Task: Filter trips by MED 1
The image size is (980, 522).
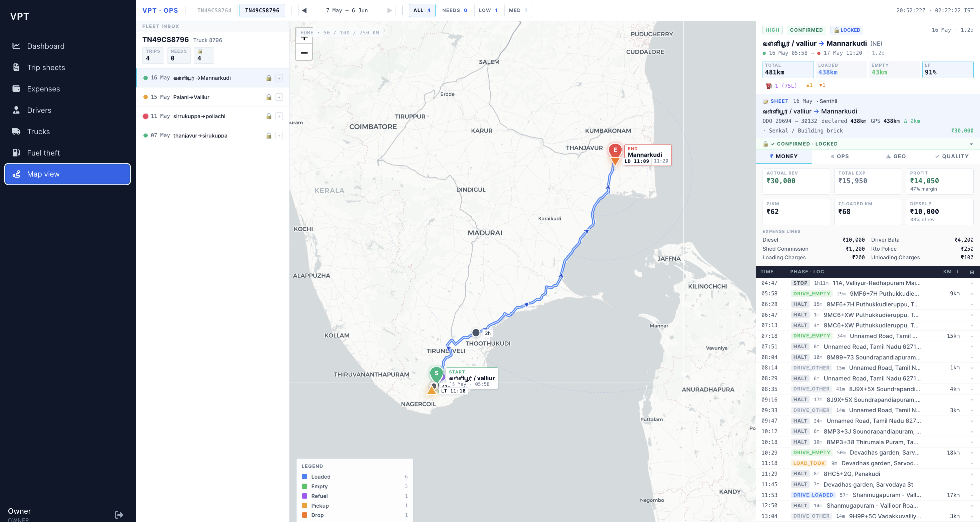Action: [x=518, y=10]
